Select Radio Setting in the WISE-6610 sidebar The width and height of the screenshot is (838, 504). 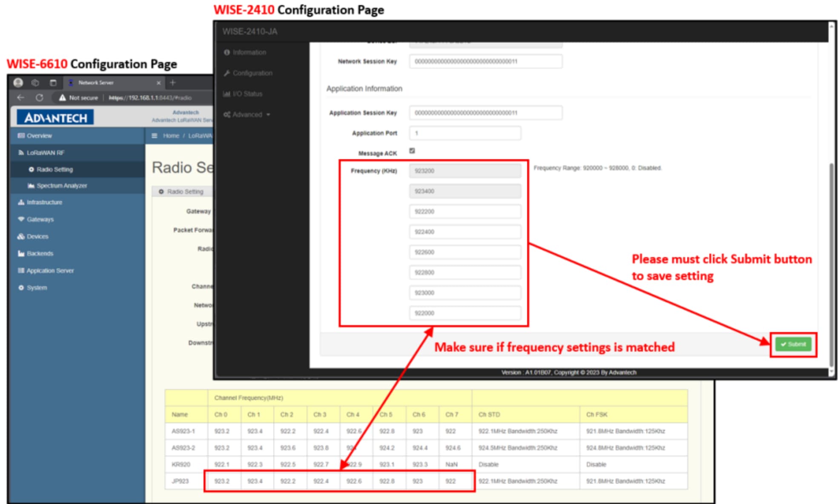(x=55, y=169)
